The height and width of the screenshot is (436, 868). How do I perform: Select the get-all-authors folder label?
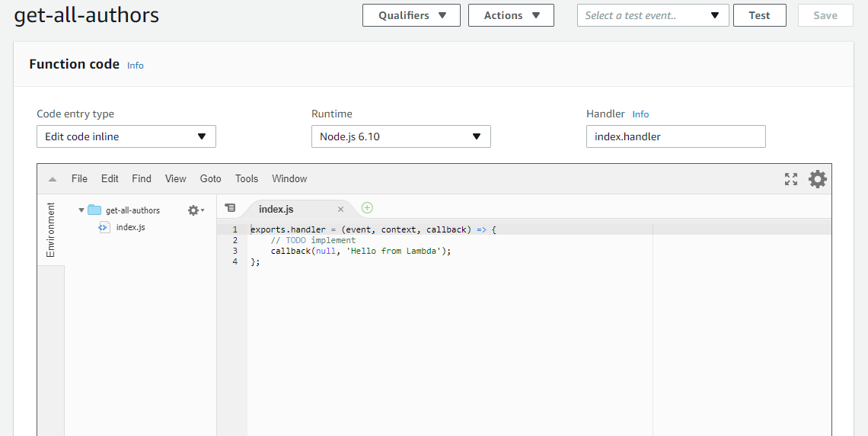(x=132, y=210)
